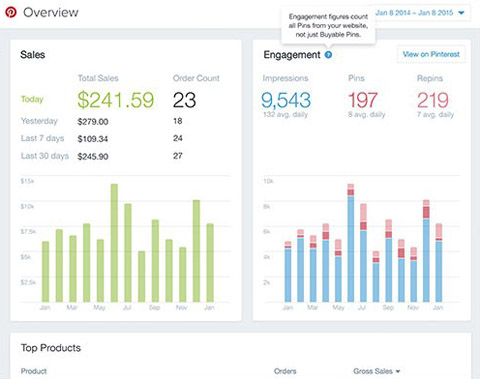Click the Engagement tooltip popup text
This screenshot has height=379, width=480.
[328, 26]
